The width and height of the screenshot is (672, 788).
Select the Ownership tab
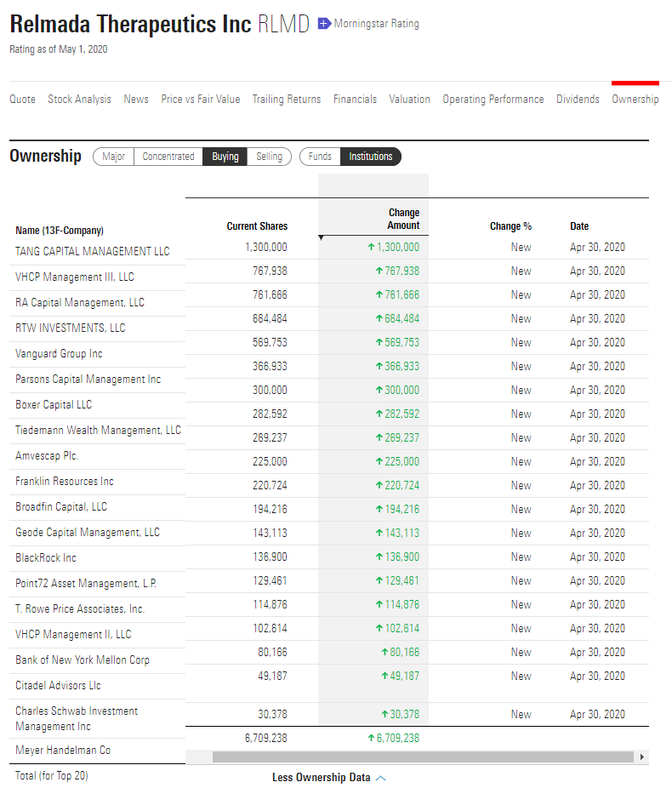coord(635,99)
